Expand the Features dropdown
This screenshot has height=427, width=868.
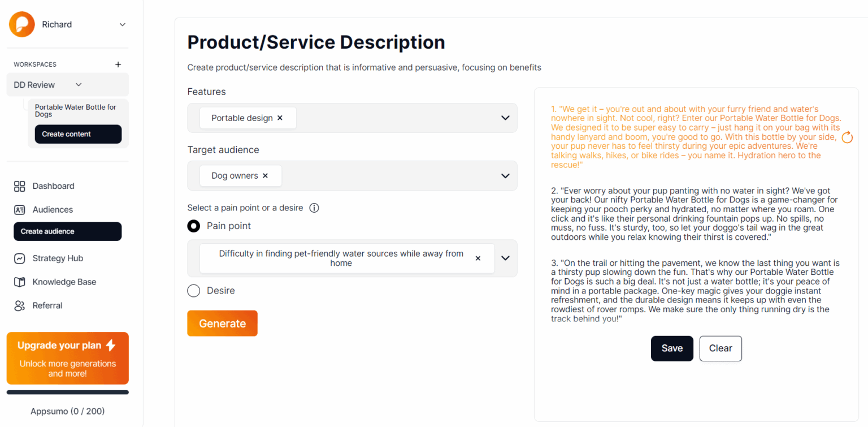505,118
